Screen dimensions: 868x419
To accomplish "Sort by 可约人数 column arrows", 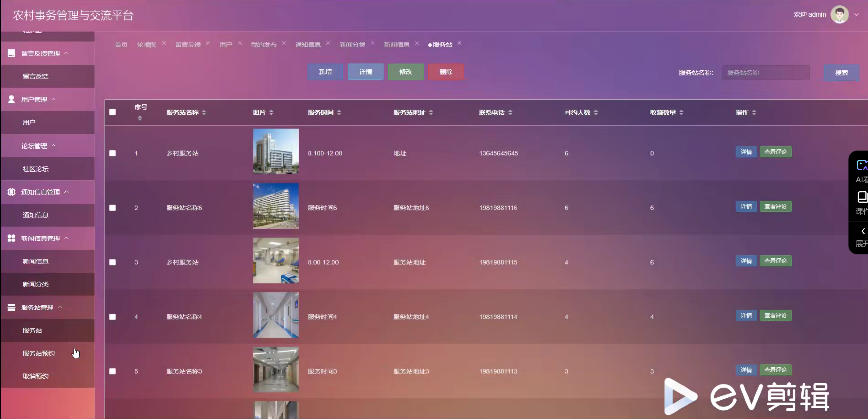I will [596, 112].
